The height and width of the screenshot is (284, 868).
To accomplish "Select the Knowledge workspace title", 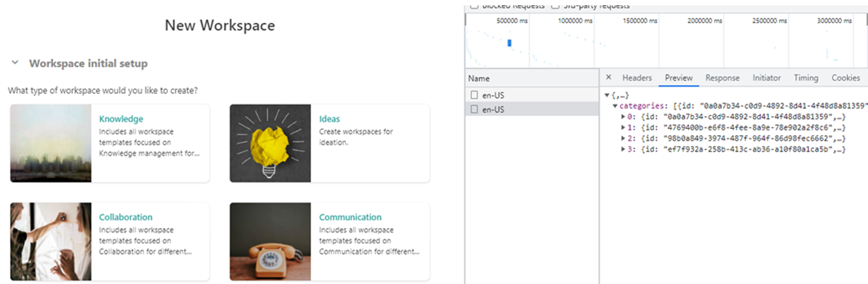I will (120, 118).
